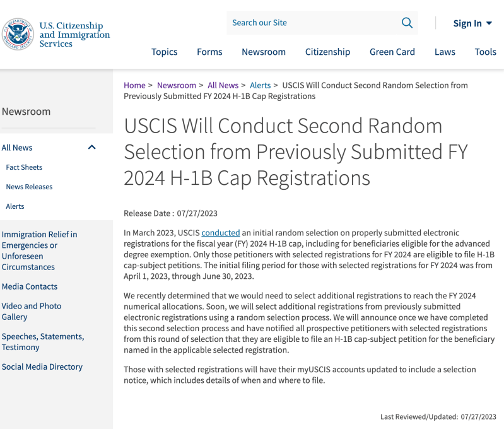Go to the Green Card menu
This screenshot has height=429, width=504.
coord(392,52)
